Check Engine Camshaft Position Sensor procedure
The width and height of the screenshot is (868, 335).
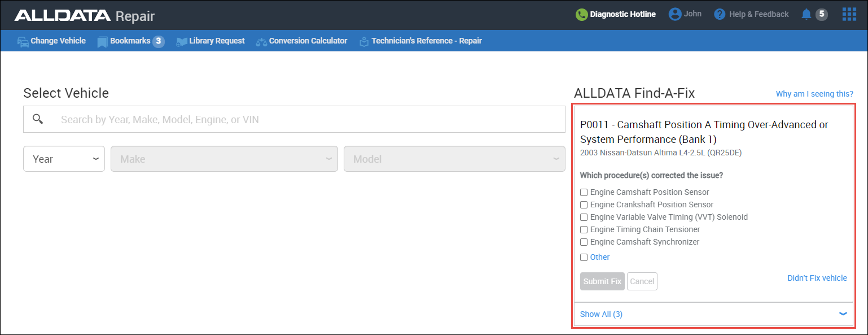[584, 192]
